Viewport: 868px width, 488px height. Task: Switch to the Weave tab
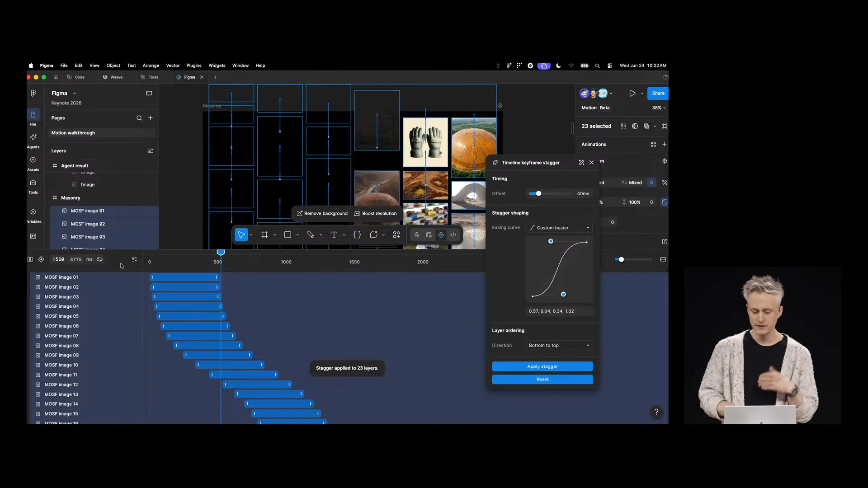[113, 77]
